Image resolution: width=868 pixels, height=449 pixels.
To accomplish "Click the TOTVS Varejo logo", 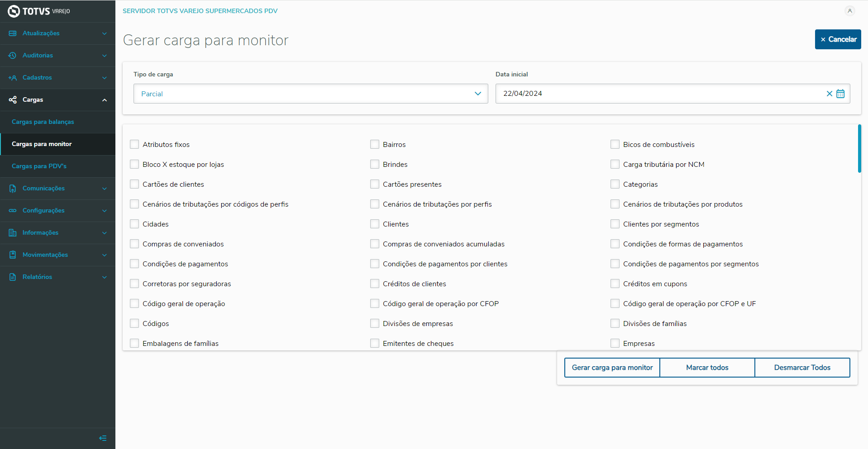I will point(39,11).
